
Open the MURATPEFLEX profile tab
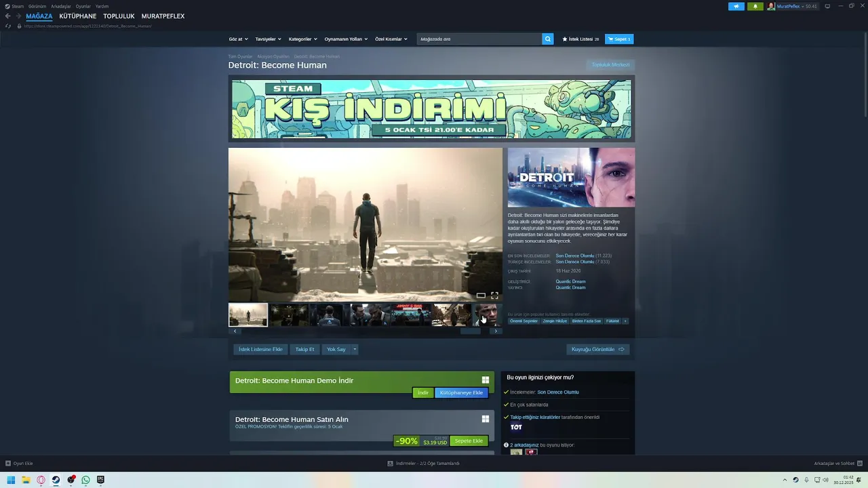(163, 16)
